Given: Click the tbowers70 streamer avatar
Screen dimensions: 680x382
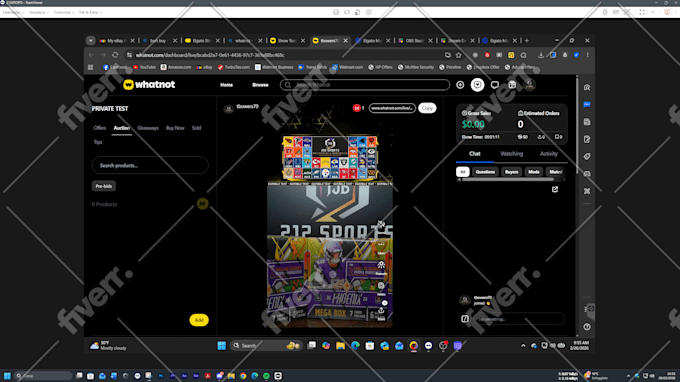Looking at the screenshot, I should (x=229, y=108).
